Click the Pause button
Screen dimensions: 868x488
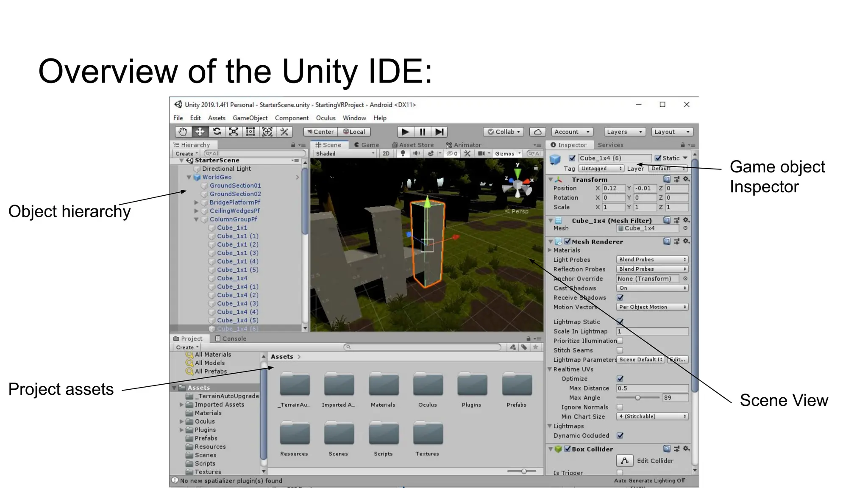[422, 132]
